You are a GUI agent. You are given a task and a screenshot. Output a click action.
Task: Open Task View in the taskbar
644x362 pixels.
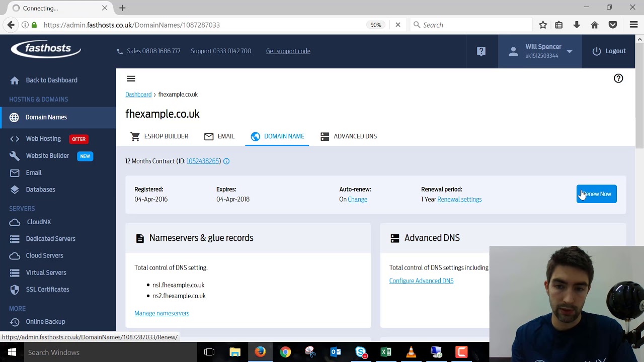pyautogui.click(x=209, y=352)
